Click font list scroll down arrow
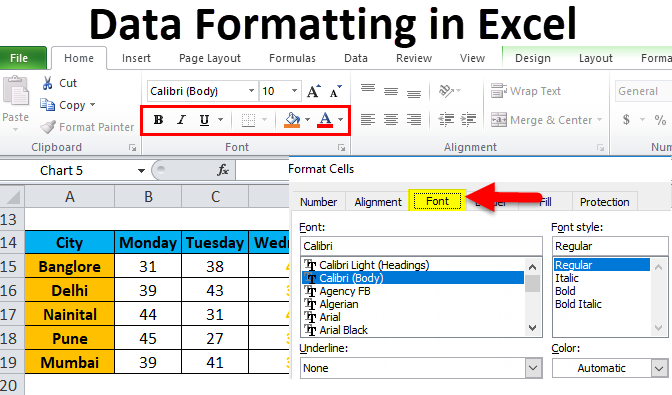 [533, 328]
